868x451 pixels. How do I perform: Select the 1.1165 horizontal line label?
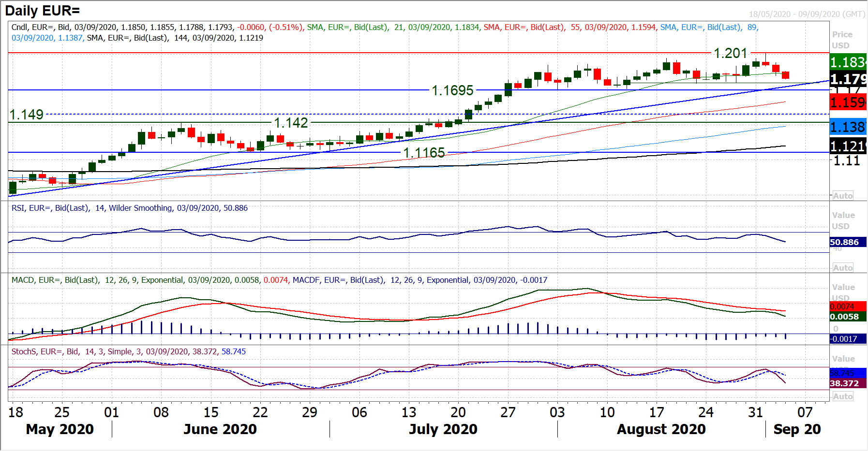pyautogui.click(x=424, y=153)
